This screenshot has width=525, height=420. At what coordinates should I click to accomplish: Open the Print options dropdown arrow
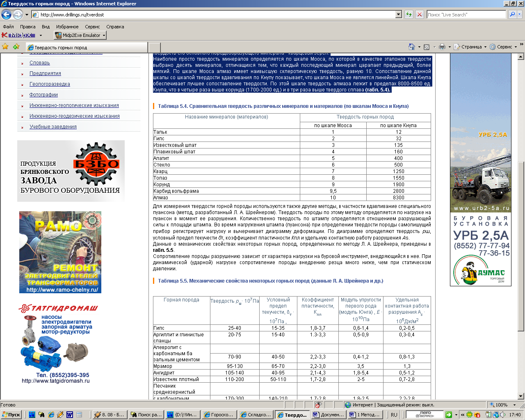point(449,47)
